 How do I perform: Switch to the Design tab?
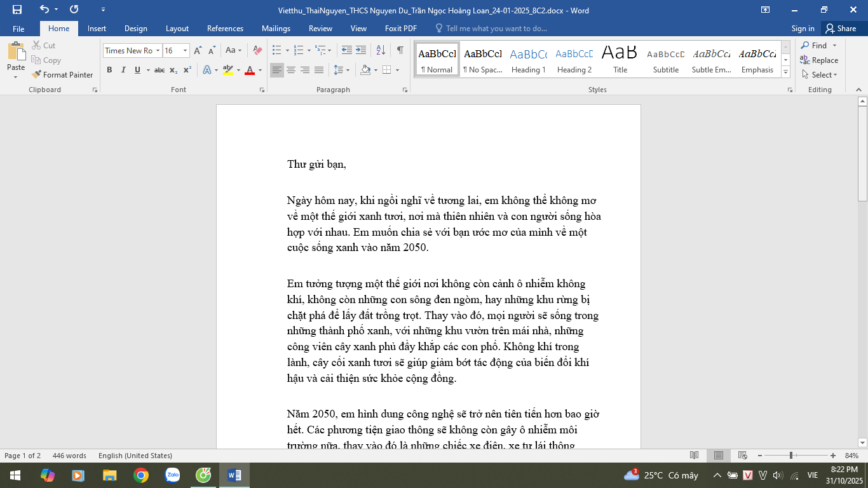(136, 29)
